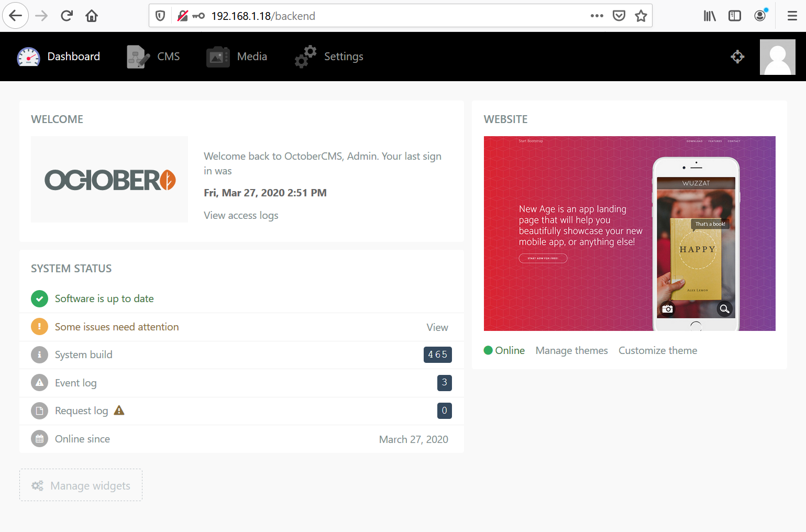Viewport: 806px width, 532px height.
Task: Click Customize theme link
Action: (657, 351)
